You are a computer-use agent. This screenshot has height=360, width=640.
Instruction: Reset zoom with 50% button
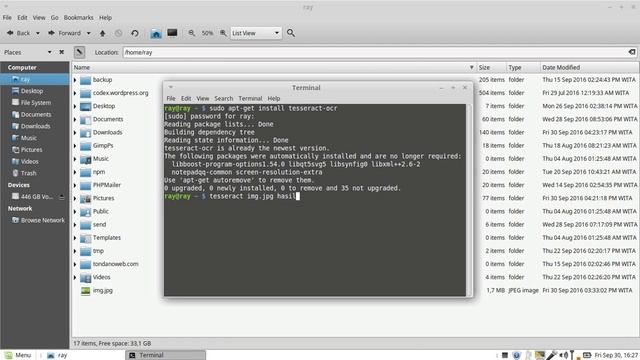(207, 33)
